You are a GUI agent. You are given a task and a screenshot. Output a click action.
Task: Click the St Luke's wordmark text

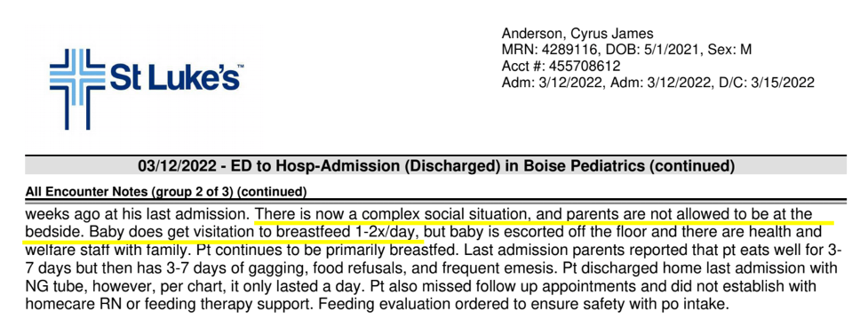[176, 77]
